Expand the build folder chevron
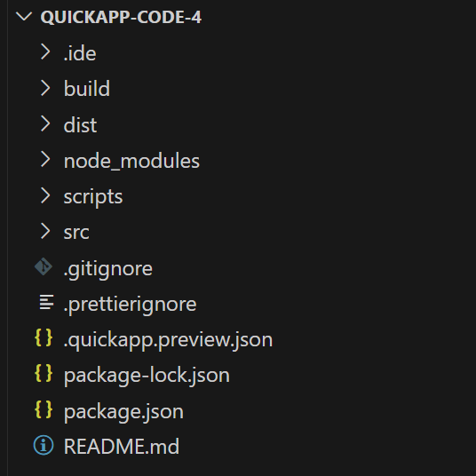 pyautogui.click(x=45, y=88)
